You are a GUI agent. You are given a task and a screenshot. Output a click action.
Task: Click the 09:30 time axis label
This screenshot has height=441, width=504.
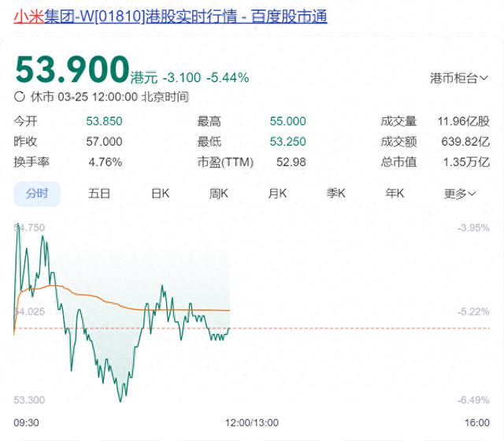[x=26, y=423]
